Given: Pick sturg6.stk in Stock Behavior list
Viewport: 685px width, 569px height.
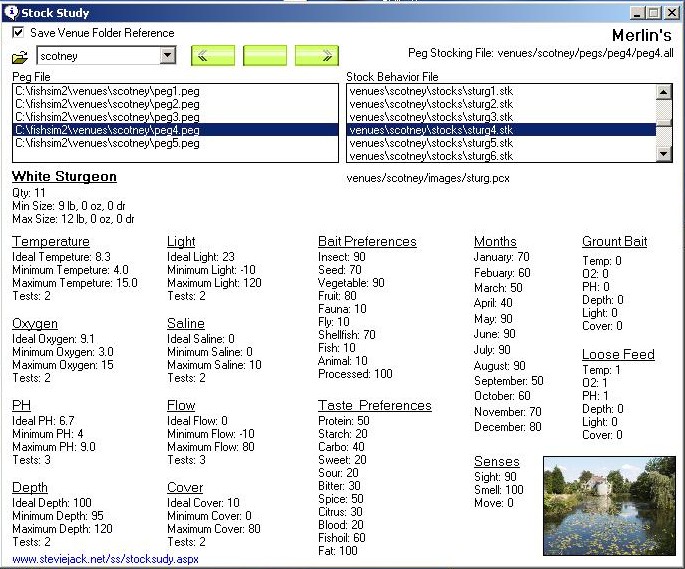Looking at the screenshot, I should [430, 156].
